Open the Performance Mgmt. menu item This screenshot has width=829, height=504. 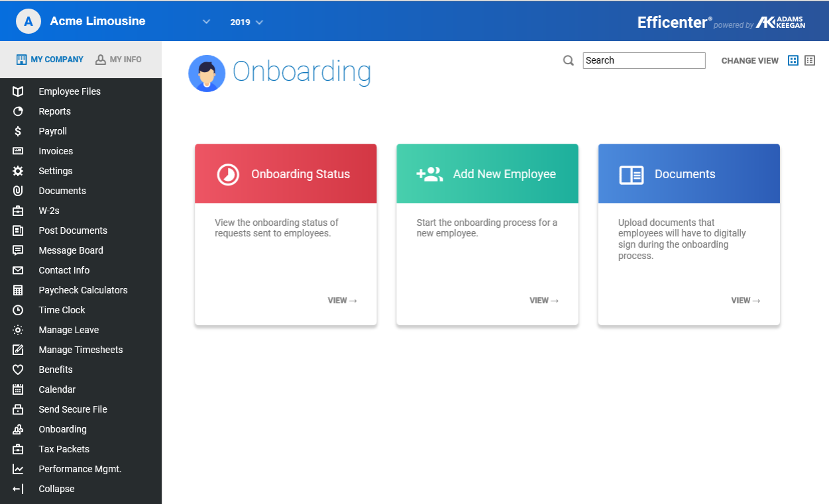(x=81, y=469)
